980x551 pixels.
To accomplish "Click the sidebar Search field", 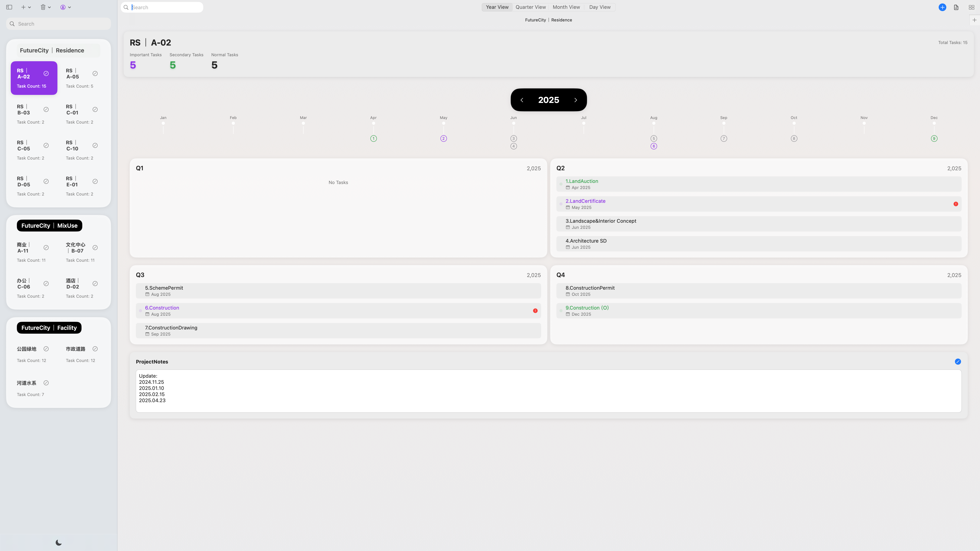I will pos(59,24).
